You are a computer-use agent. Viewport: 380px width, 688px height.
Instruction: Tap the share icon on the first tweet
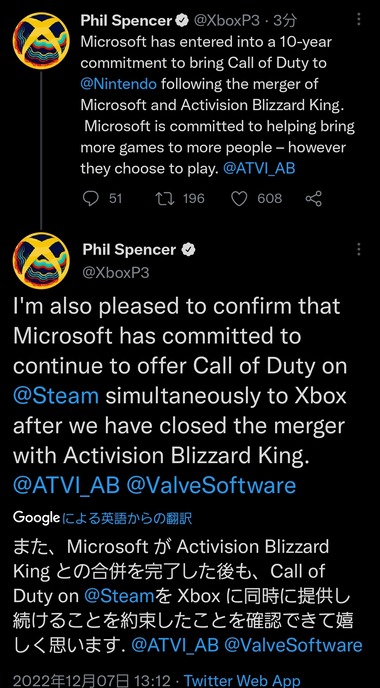[313, 199]
